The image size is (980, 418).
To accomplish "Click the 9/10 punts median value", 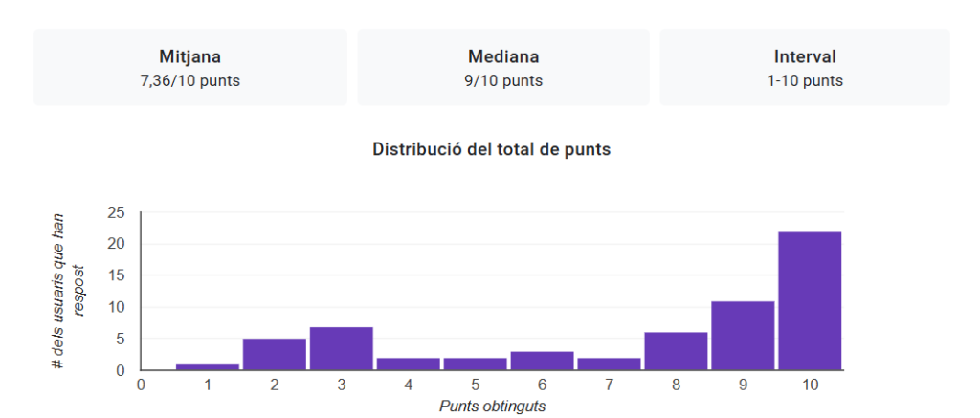I will (502, 81).
